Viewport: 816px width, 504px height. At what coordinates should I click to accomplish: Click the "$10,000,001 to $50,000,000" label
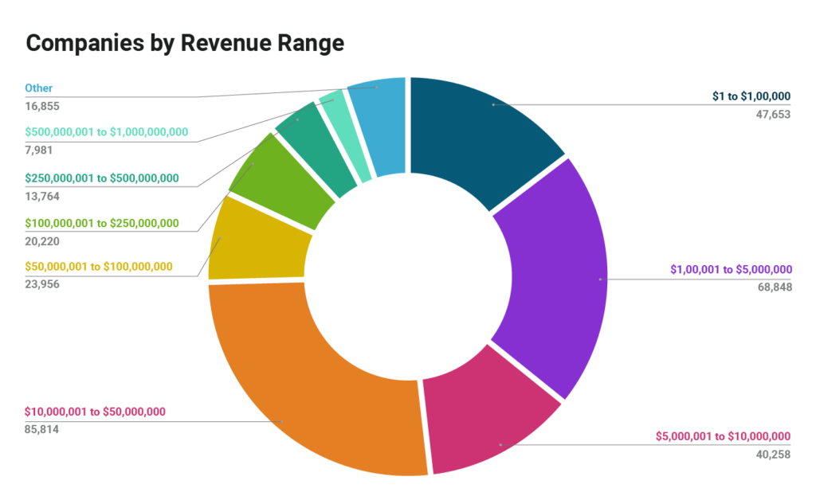[x=95, y=412]
